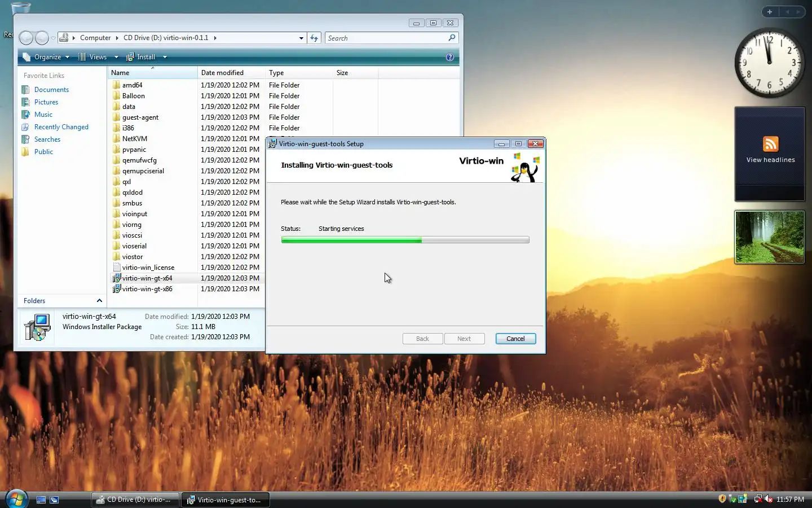The image size is (812, 508).
Task: Expand the address bar history dropdown
Action: click(x=301, y=38)
